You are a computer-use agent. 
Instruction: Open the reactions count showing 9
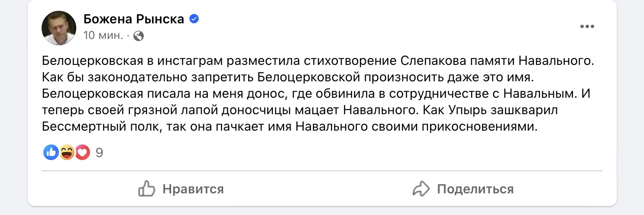pyautogui.click(x=99, y=153)
